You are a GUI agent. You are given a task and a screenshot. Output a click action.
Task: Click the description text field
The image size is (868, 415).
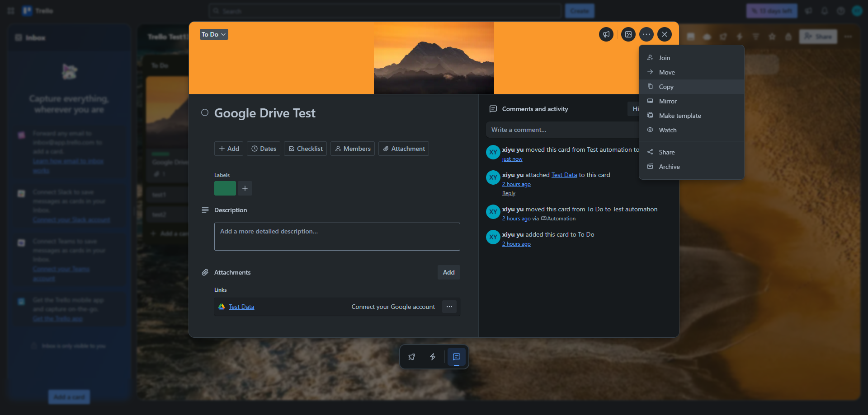[x=337, y=237]
